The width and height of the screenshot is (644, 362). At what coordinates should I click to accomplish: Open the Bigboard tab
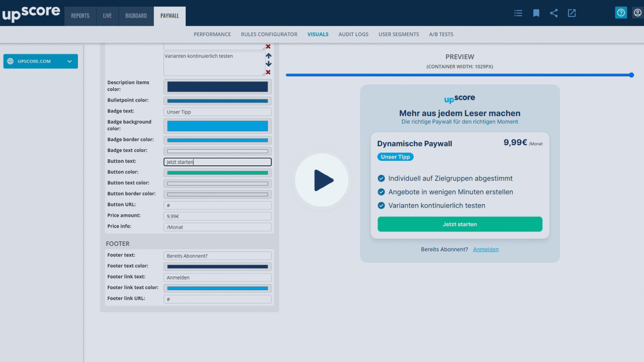point(136,16)
